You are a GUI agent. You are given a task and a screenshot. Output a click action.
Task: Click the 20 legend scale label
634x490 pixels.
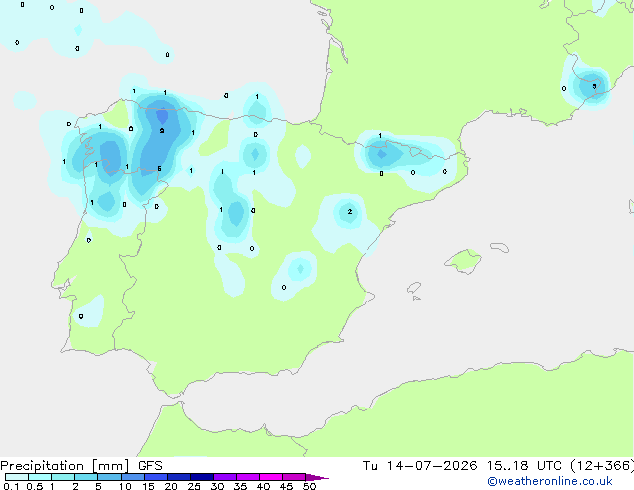171,486
